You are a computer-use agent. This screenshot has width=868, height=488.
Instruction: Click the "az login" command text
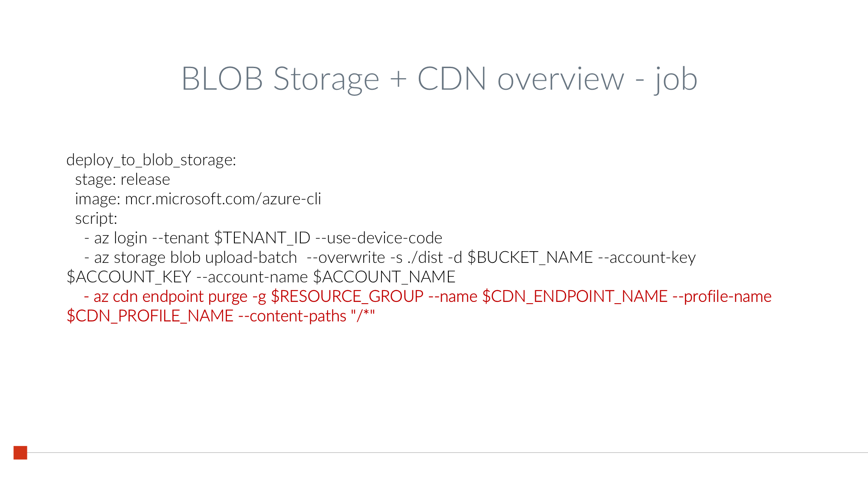tap(121, 238)
